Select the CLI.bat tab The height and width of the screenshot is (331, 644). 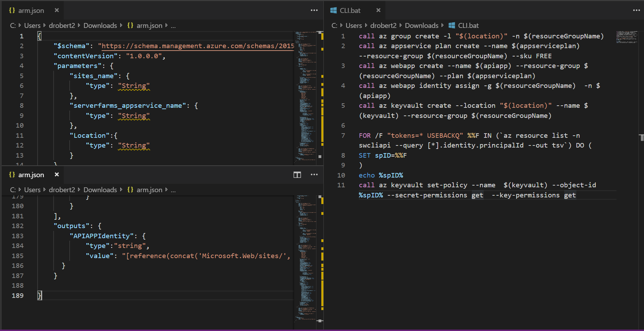355,10
